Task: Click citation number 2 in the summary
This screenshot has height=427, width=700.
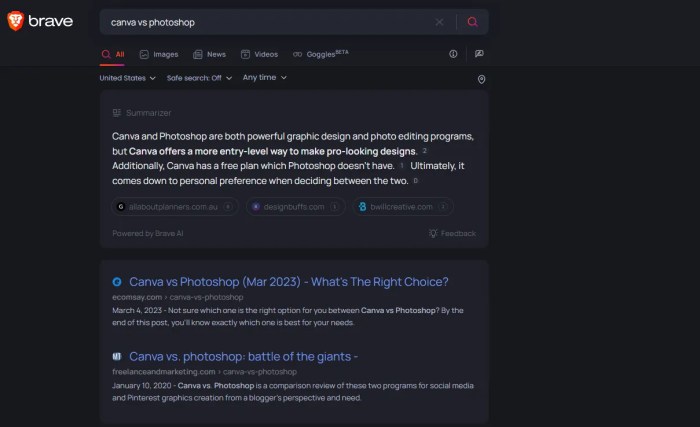Action: (x=425, y=151)
